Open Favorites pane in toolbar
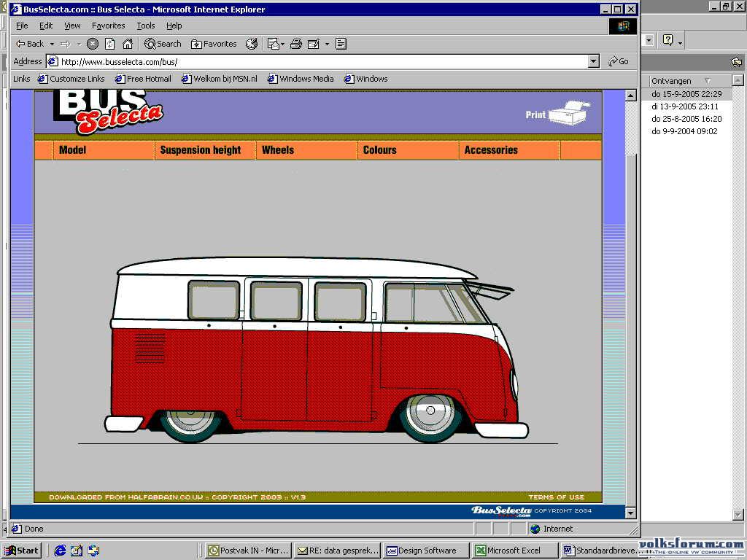This screenshot has height=560, width=747. click(x=214, y=44)
